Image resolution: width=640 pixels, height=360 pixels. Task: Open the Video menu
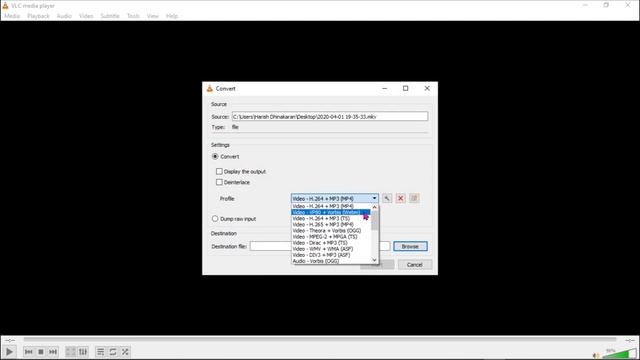pos(86,16)
